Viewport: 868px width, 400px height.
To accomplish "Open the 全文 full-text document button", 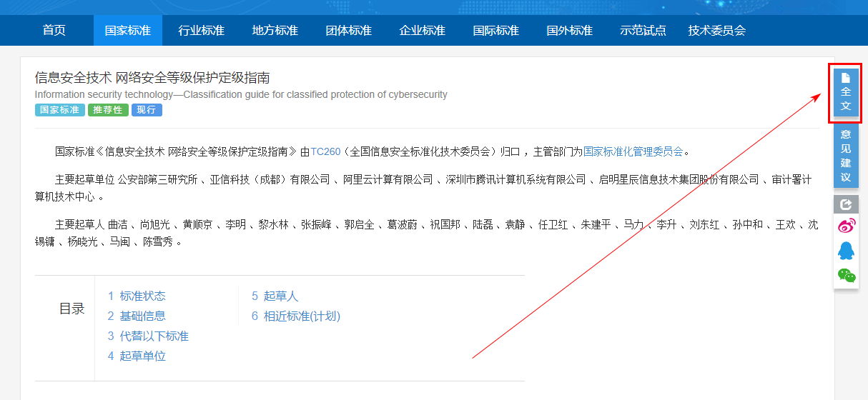I will click(846, 93).
